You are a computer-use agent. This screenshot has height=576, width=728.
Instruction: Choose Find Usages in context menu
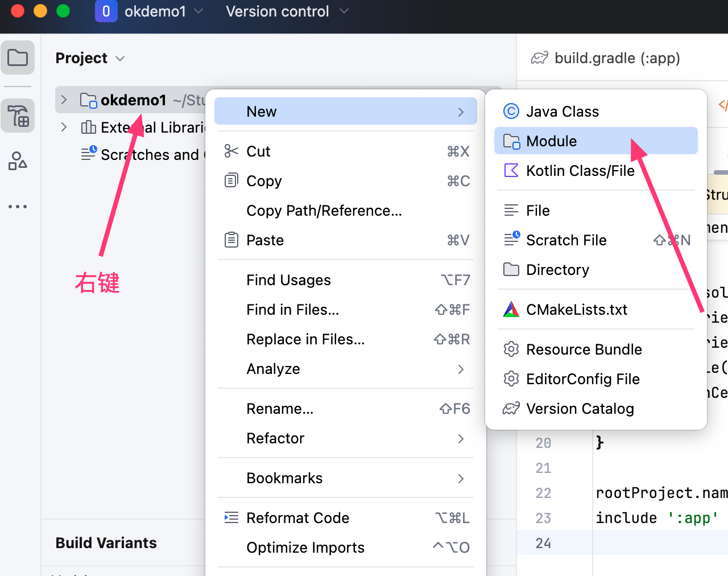coord(346,280)
